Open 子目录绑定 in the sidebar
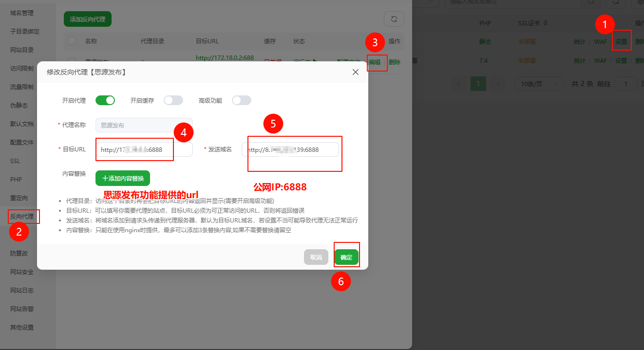644x350 pixels. pos(25,31)
